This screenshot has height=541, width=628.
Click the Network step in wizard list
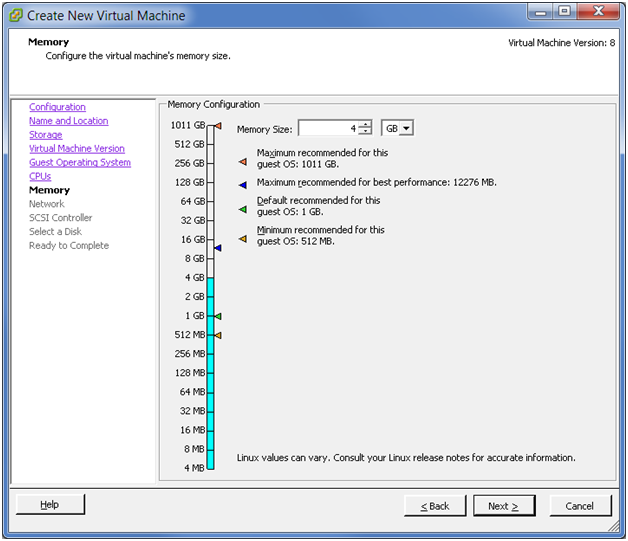46,204
